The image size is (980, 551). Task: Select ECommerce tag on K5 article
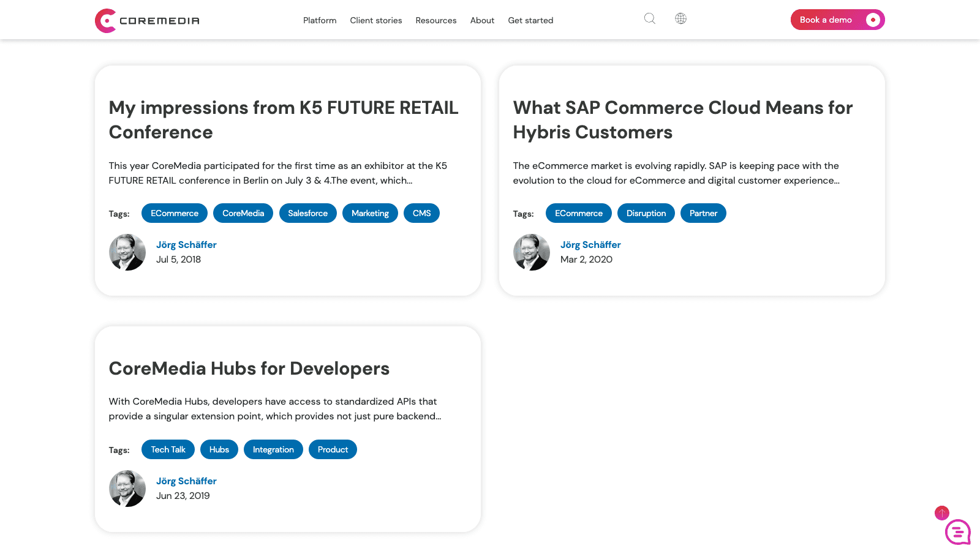pos(175,213)
